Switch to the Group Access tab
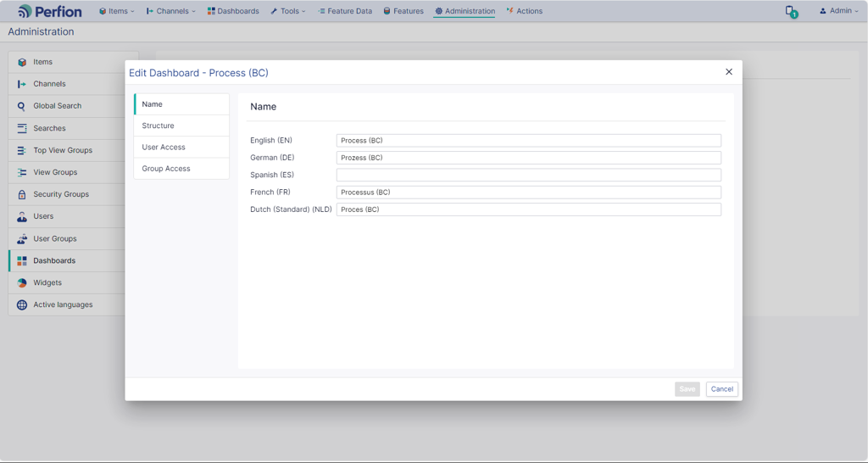 pos(181,169)
